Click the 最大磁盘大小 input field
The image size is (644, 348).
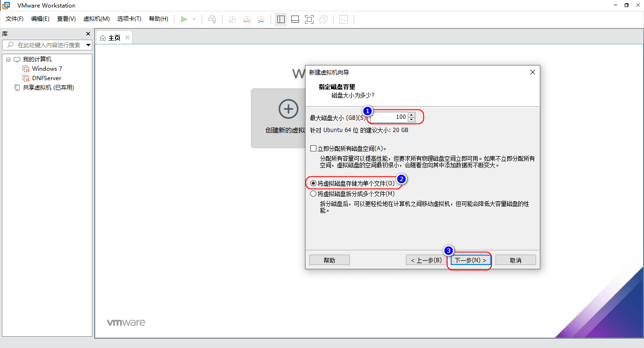click(389, 117)
